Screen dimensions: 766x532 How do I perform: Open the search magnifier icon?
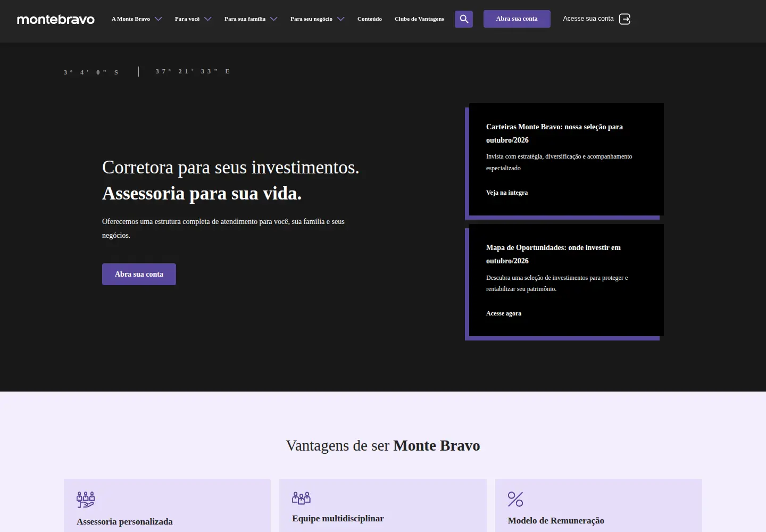tap(464, 19)
